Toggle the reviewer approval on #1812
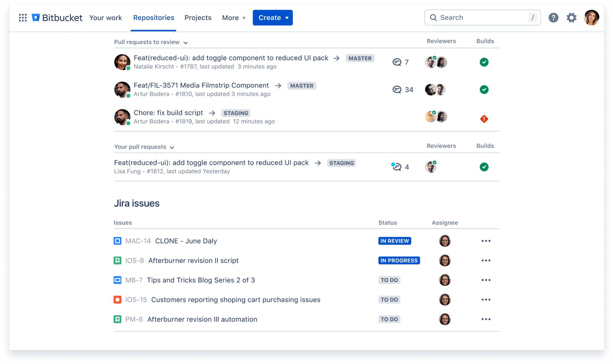 pos(431,166)
